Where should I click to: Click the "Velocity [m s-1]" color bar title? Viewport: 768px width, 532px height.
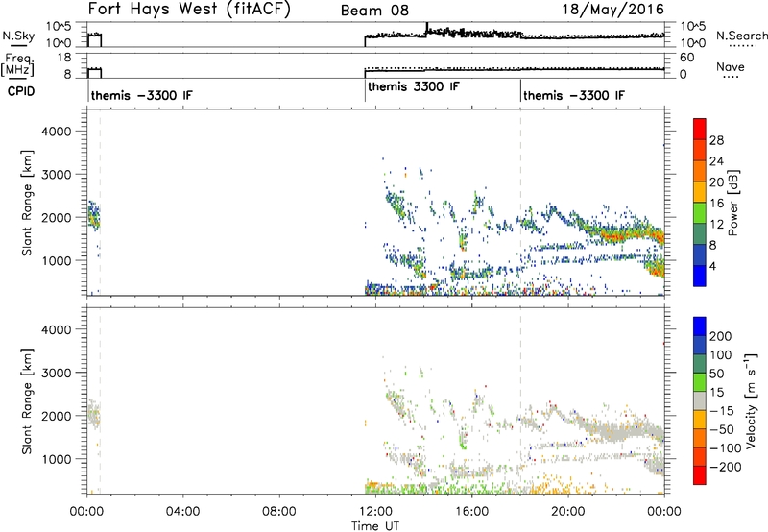point(750,400)
